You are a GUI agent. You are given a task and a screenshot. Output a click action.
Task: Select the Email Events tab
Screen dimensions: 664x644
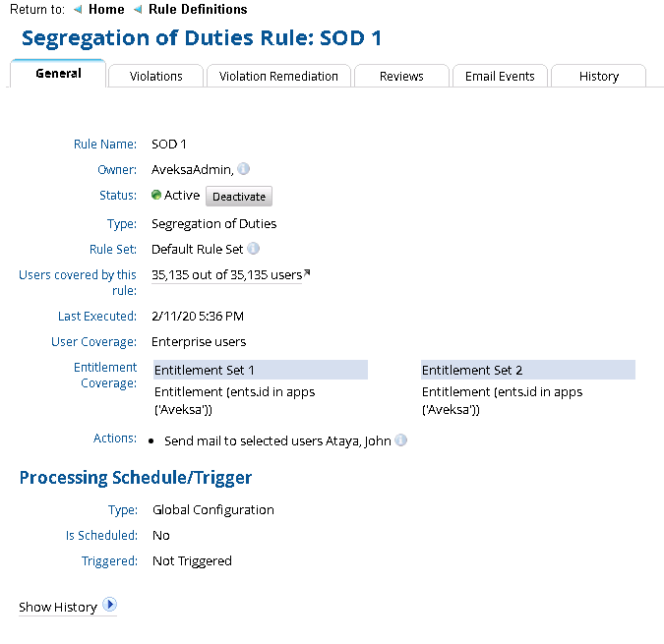click(x=500, y=76)
